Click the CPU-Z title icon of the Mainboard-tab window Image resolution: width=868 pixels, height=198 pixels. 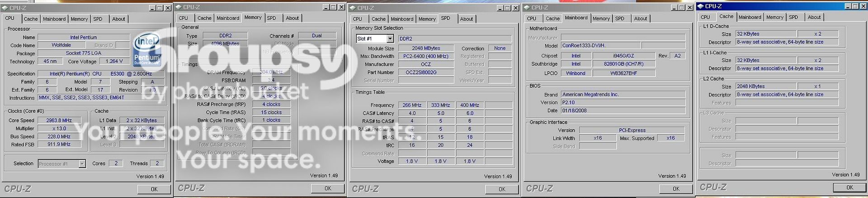(x=527, y=8)
